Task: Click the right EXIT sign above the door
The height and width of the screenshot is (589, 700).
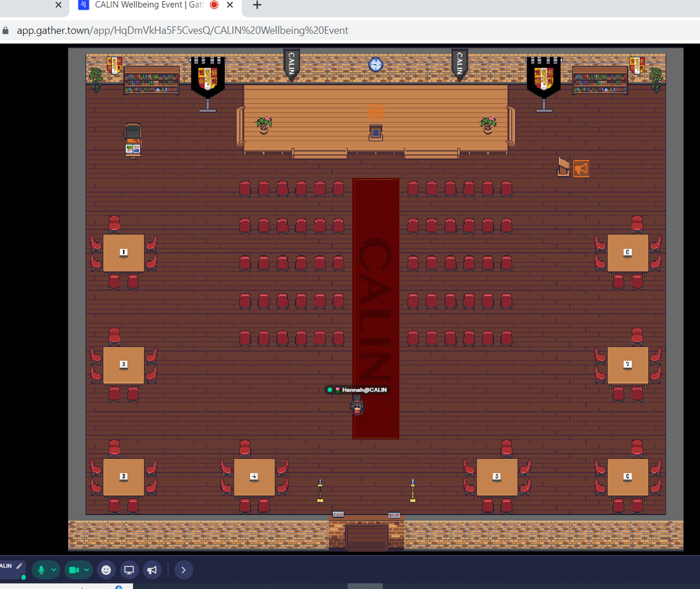Action: 394,515
